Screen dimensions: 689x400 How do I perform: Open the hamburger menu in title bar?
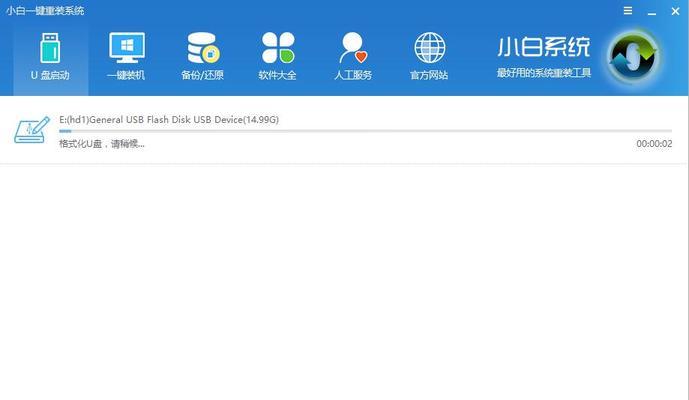tap(628, 11)
